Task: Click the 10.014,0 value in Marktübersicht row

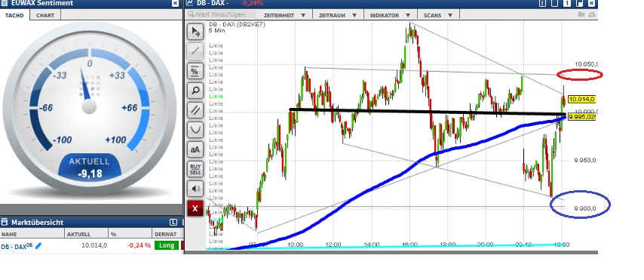Action: (x=94, y=245)
